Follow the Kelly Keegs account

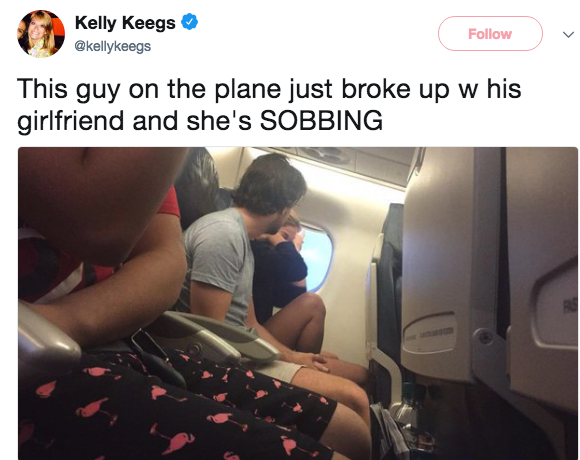[490, 34]
